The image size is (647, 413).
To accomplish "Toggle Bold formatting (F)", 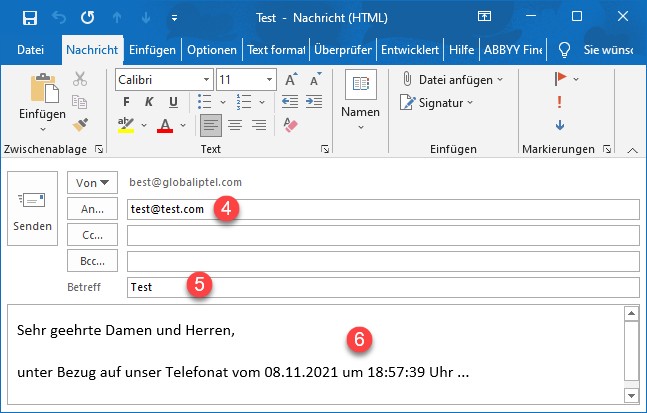I will point(126,101).
